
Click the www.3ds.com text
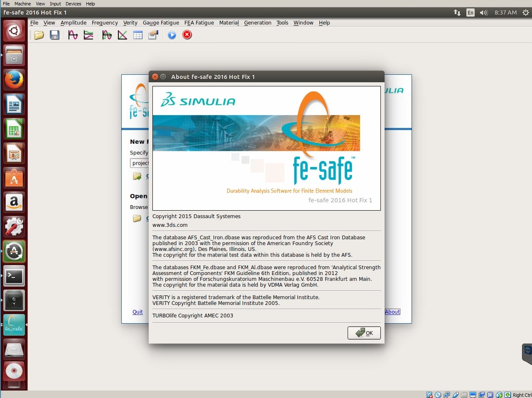coord(170,225)
